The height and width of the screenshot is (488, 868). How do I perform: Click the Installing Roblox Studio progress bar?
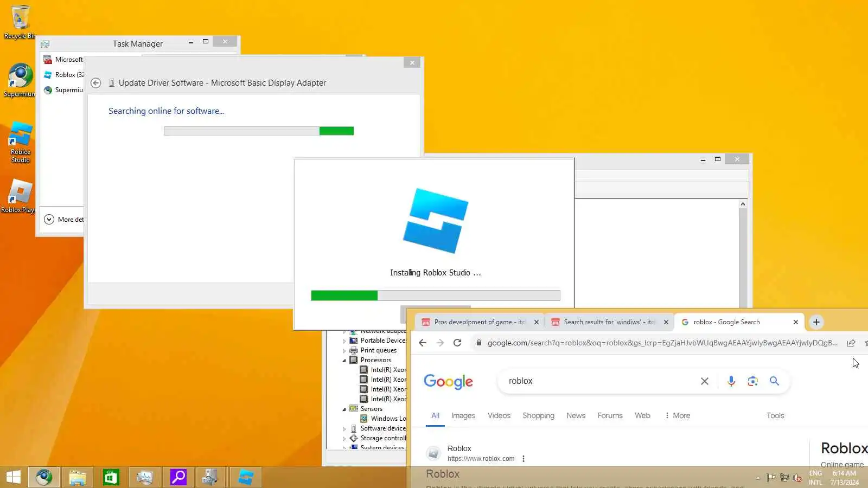click(436, 296)
